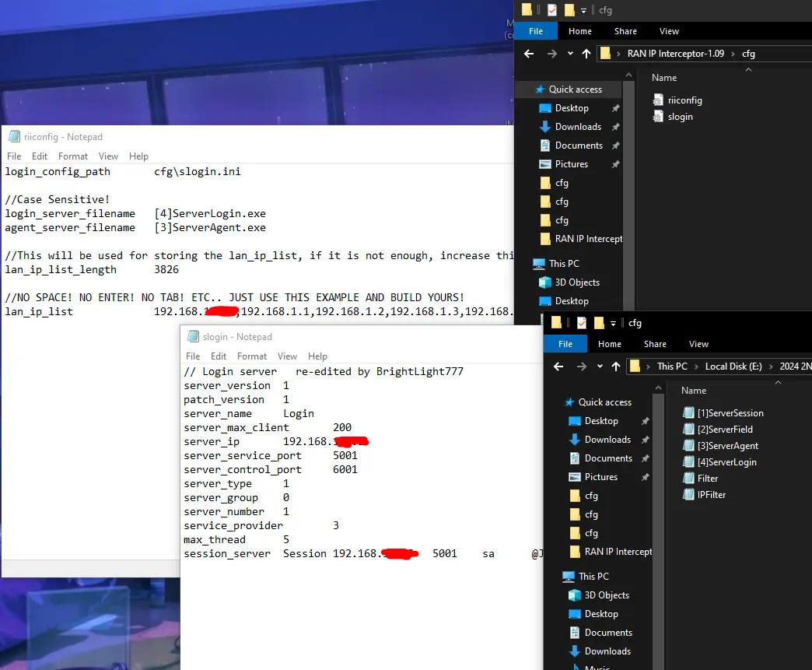
Task: Open the riiconfig file in upper Explorer
Action: pyautogui.click(x=677, y=100)
